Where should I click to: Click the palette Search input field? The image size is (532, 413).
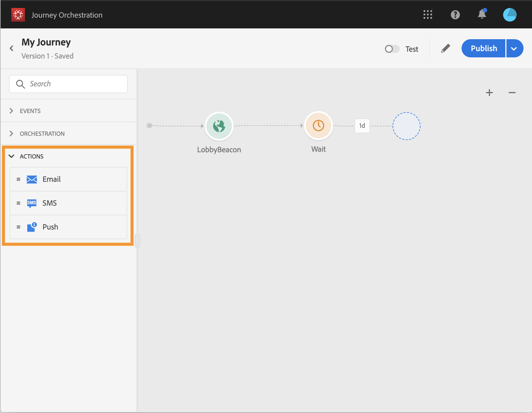(x=68, y=84)
